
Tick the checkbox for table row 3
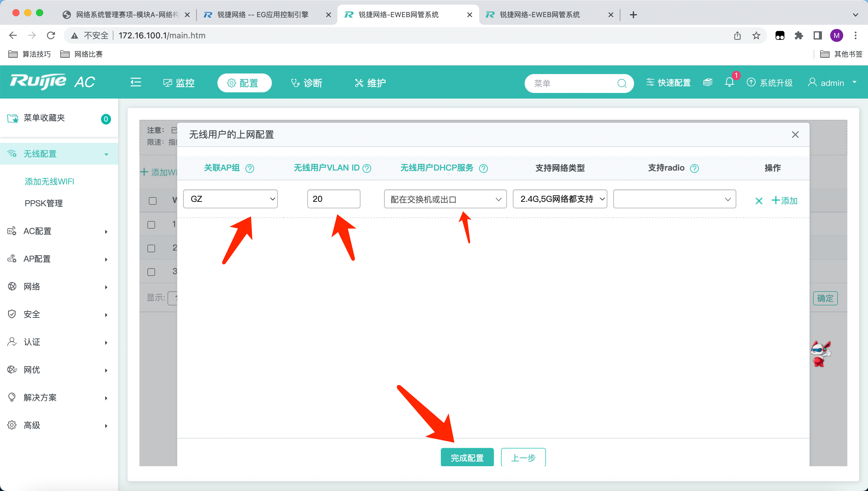[x=151, y=272]
